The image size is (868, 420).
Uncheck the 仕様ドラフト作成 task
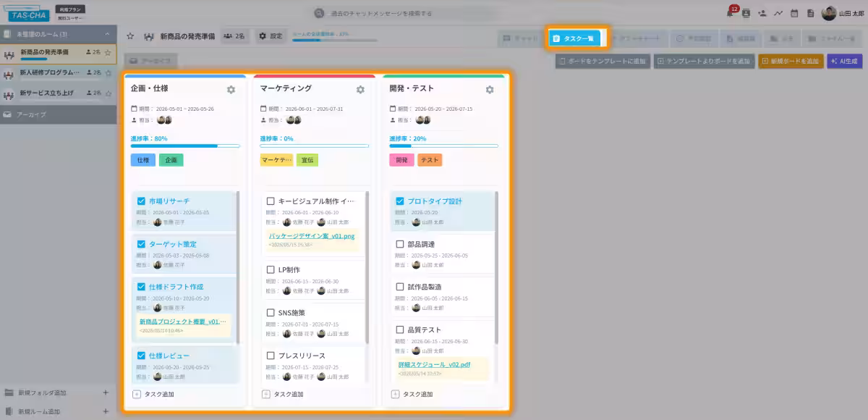pos(141,287)
